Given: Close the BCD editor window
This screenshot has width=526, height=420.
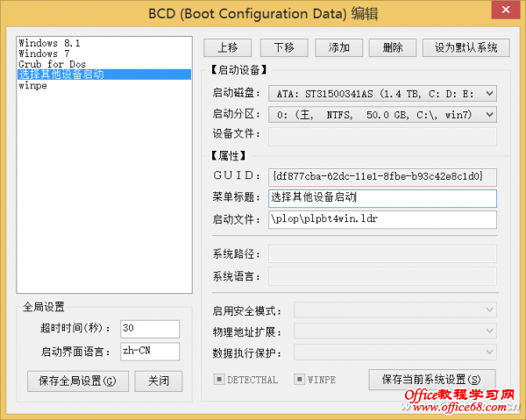Looking at the screenshot, I should (506, 10).
